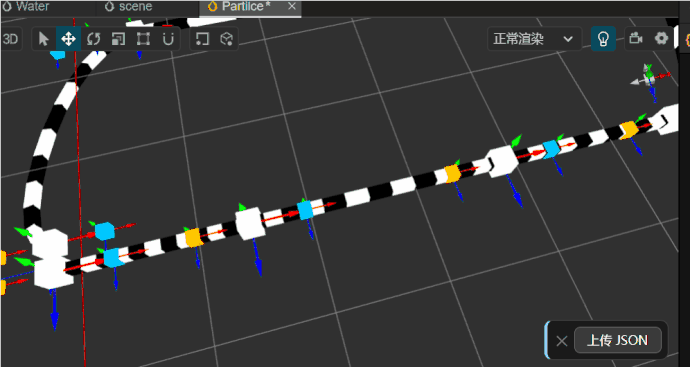The height and width of the screenshot is (367, 690).
Task: Toggle the 3D view mode button
Action: 11,39
